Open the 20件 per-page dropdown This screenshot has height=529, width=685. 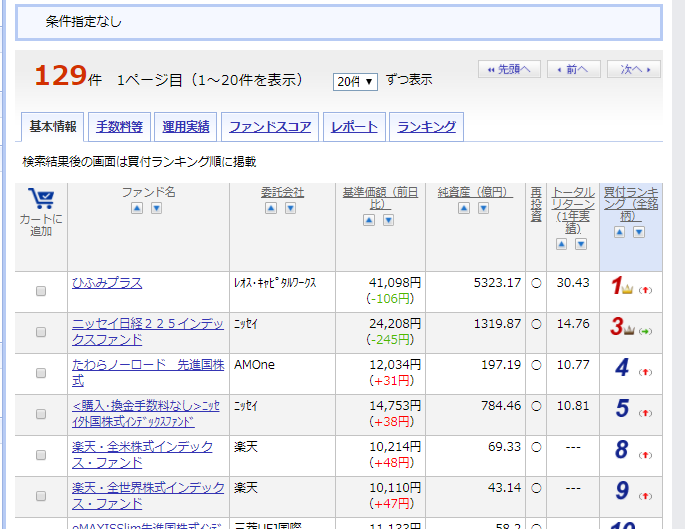click(355, 82)
